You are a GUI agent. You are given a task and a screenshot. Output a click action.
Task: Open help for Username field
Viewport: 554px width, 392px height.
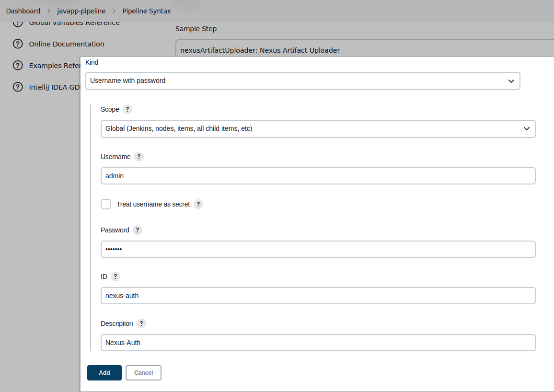[x=139, y=157]
